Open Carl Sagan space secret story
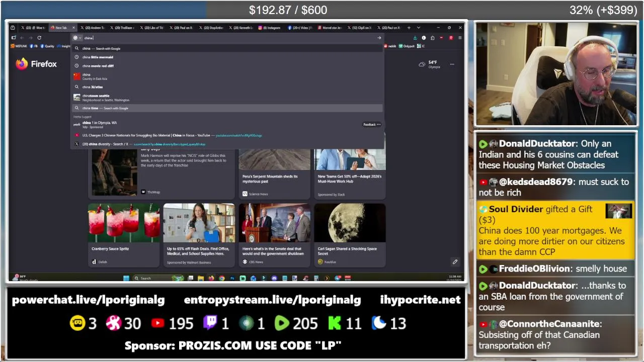 350,234
